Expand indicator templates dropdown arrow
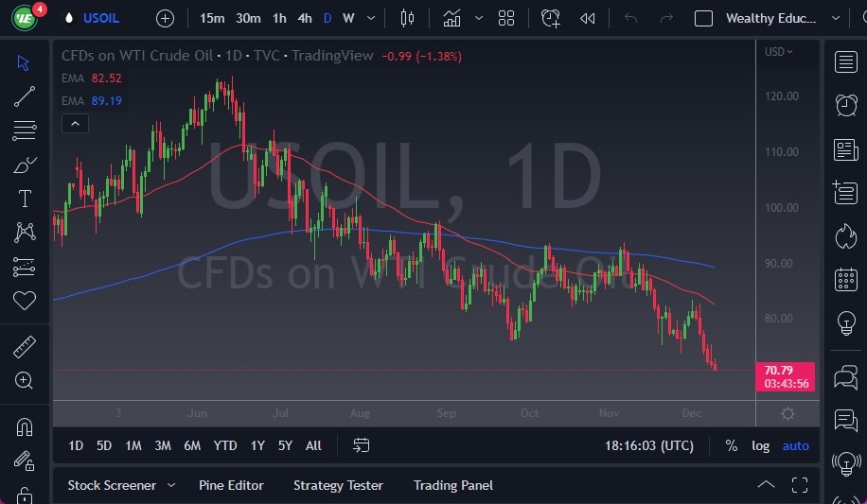The height and width of the screenshot is (504, 867). [479, 18]
